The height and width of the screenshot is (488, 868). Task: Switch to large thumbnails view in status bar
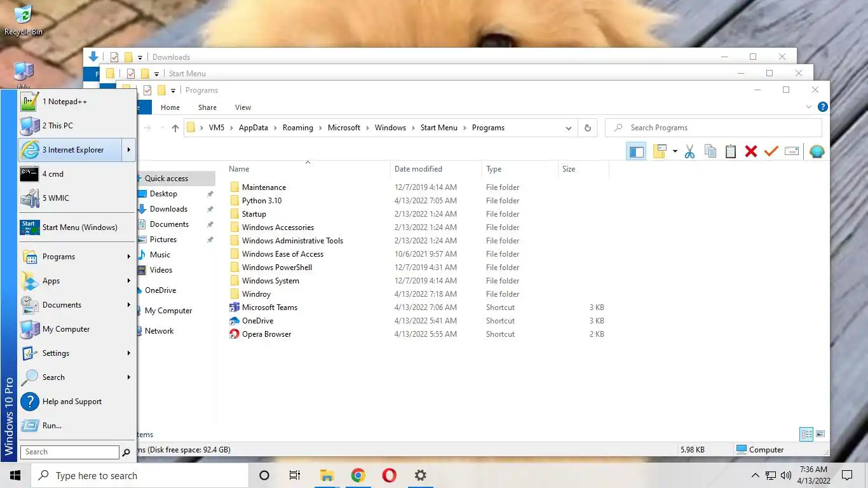pos(820,435)
